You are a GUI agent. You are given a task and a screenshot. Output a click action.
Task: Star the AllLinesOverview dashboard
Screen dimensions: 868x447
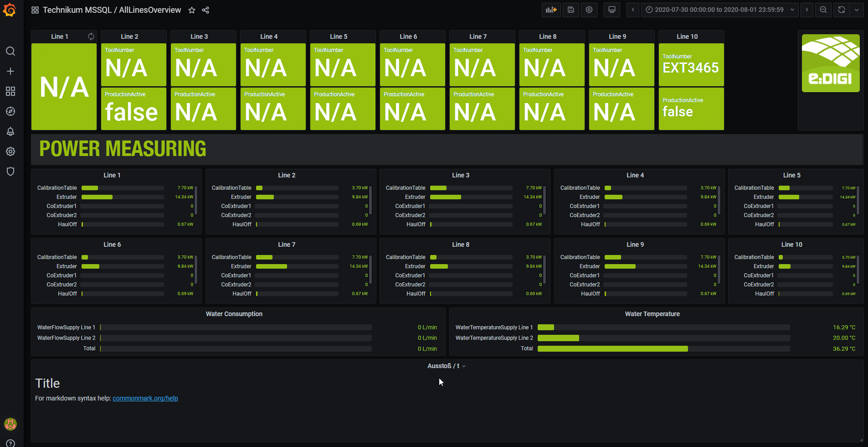tap(192, 10)
